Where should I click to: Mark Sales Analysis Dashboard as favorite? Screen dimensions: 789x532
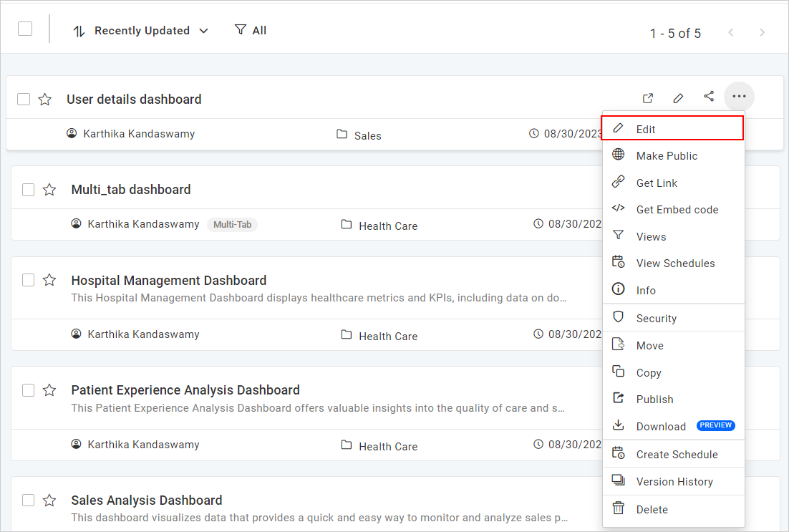tap(49, 500)
